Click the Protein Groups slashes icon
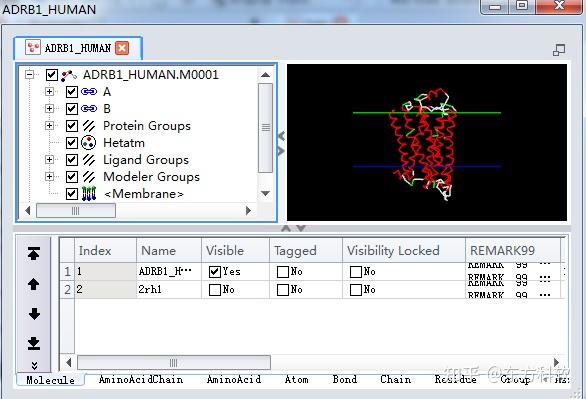 (89, 126)
